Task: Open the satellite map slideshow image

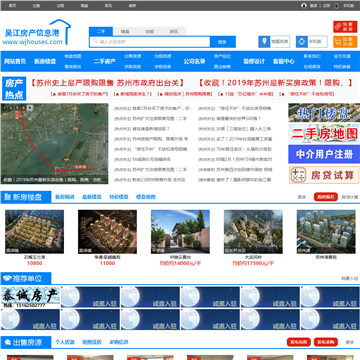Action: click(54, 144)
